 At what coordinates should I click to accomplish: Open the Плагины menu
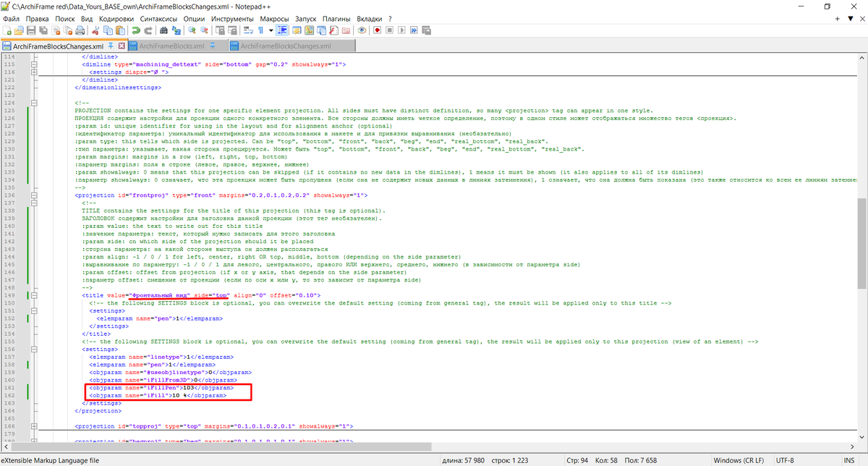(336, 18)
